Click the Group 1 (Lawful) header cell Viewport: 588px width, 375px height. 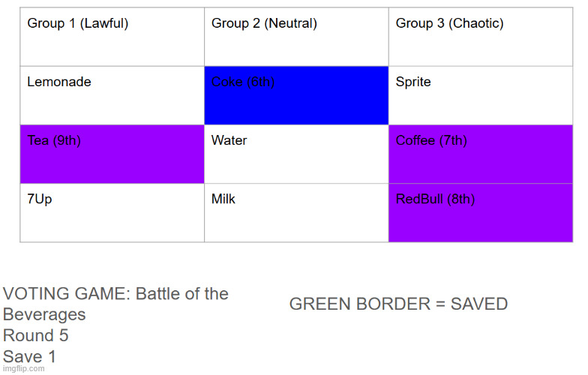coord(112,37)
